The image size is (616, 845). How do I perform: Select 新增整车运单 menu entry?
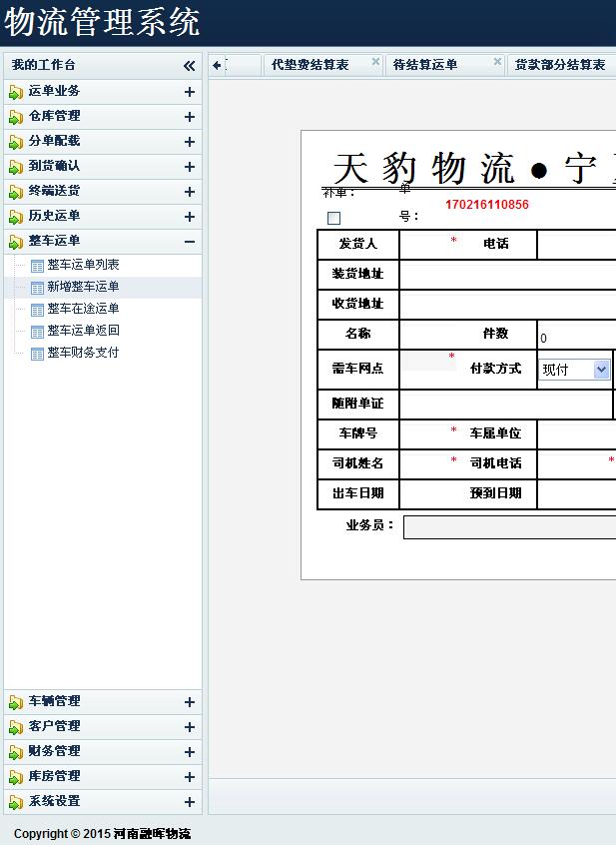click(83, 287)
